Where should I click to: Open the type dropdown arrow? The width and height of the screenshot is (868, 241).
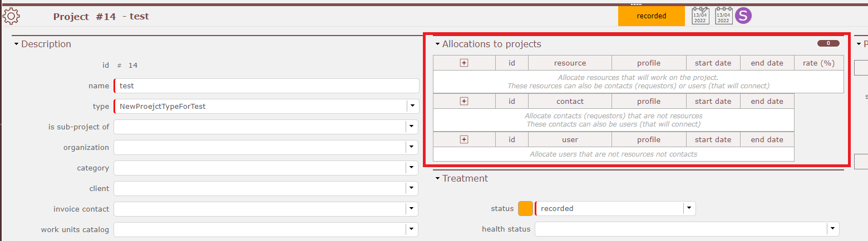pyautogui.click(x=412, y=106)
